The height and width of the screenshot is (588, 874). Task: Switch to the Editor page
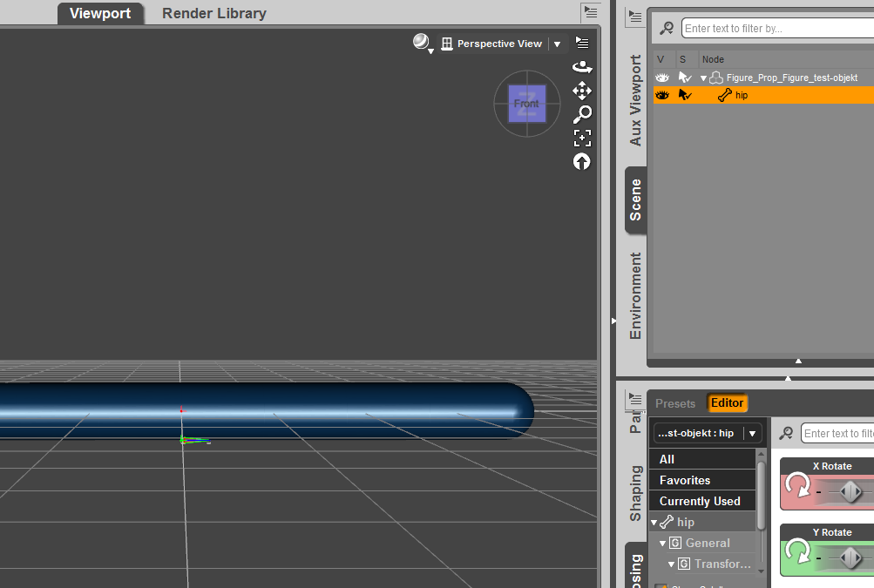pyautogui.click(x=727, y=403)
